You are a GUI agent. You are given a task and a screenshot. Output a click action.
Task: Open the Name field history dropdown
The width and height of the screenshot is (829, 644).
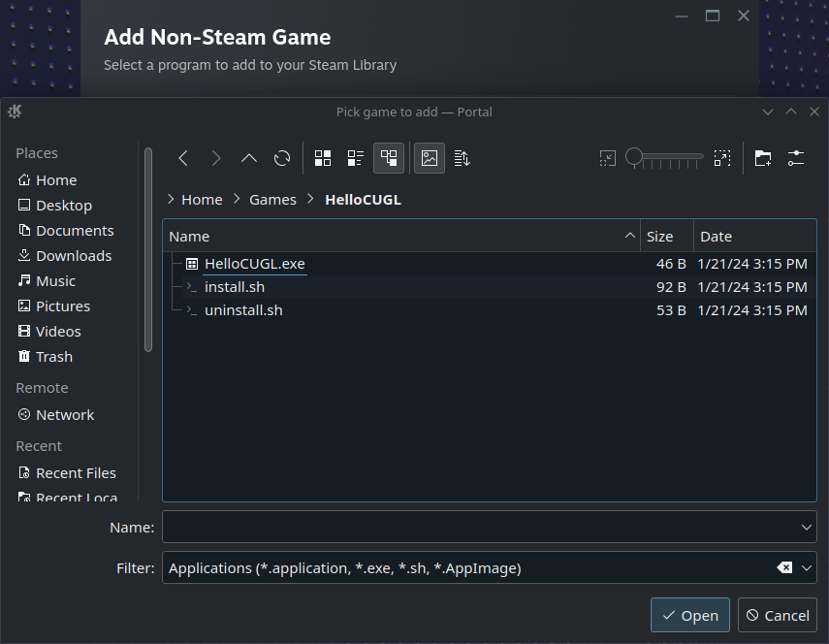(807, 528)
